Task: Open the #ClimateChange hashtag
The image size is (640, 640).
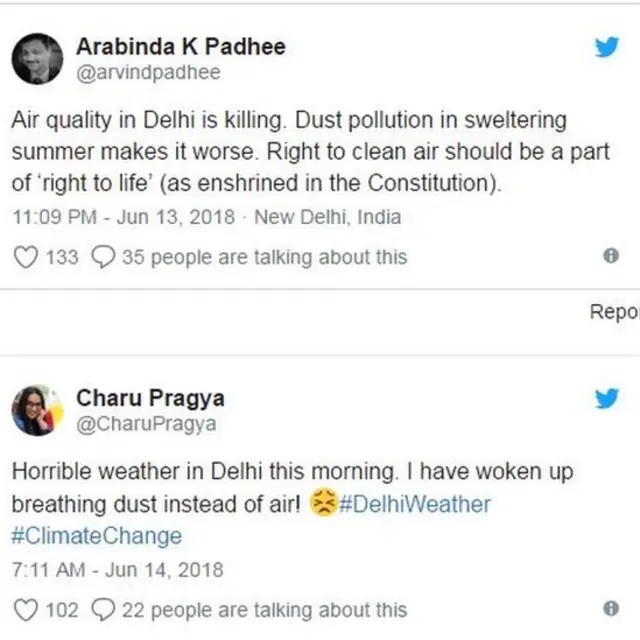Action: pos(97,535)
